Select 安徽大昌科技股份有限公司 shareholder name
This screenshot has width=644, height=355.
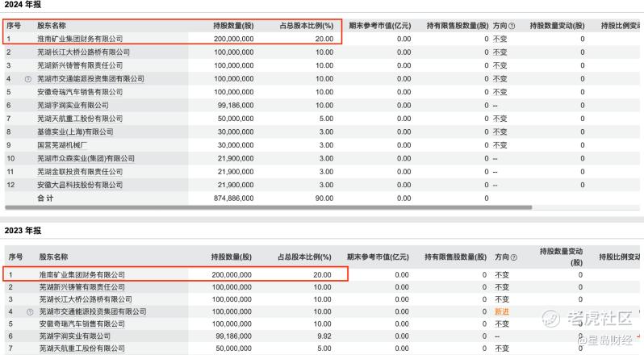80,185
